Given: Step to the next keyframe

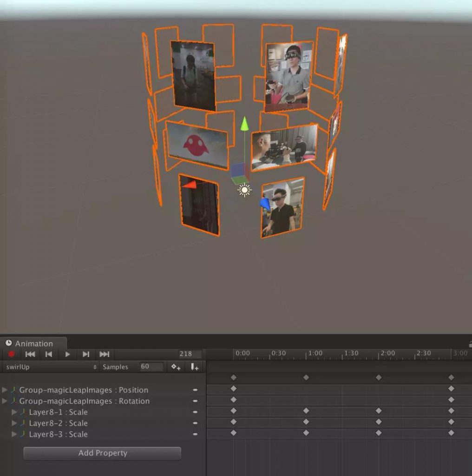Looking at the screenshot, I should [86, 354].
